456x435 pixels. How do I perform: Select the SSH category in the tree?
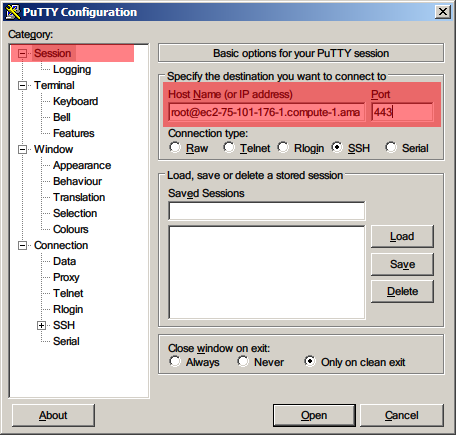[x=64, y=325]
